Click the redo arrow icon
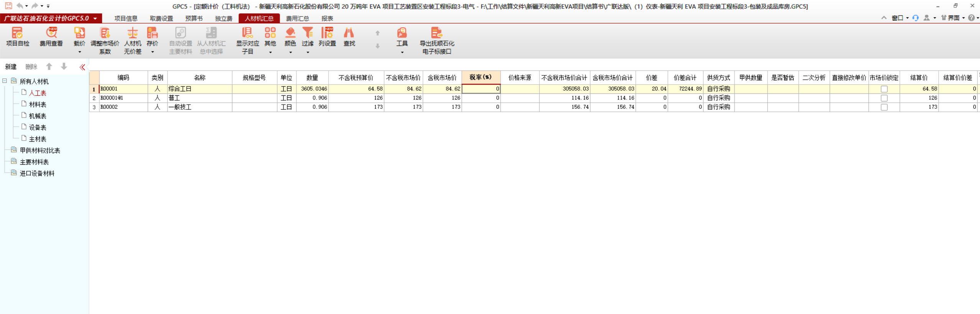Viewport: 980px width, 314px height. (35, 6)
